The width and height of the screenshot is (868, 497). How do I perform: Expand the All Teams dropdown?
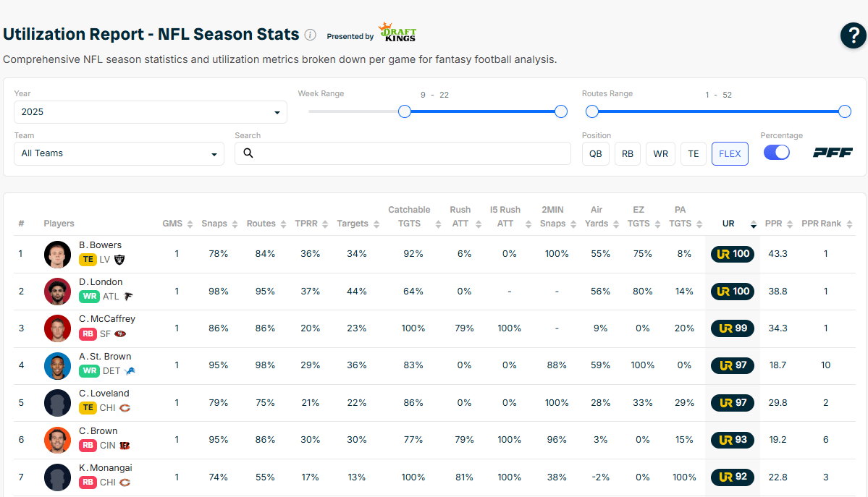tap(119, 153)
